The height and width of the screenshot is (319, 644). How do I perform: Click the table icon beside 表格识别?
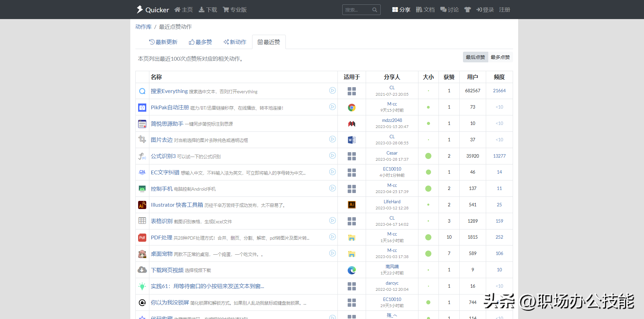(x=142, y=221)
